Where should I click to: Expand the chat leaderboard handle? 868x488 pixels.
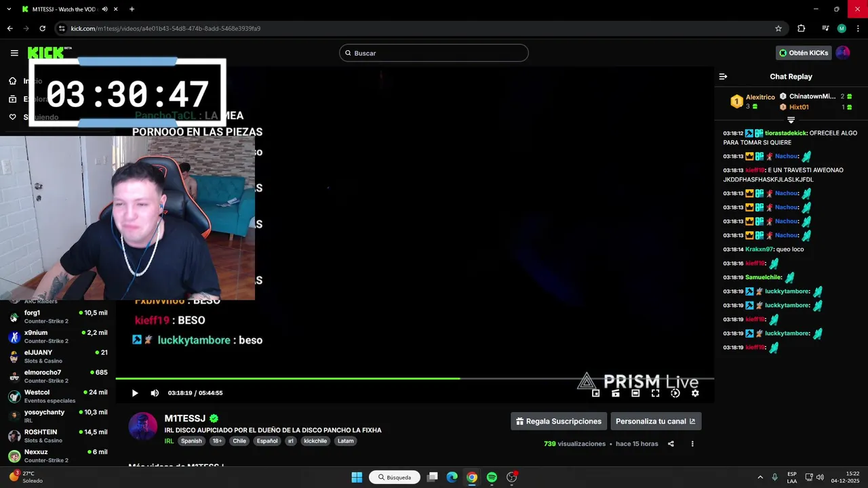coord(791,120)
